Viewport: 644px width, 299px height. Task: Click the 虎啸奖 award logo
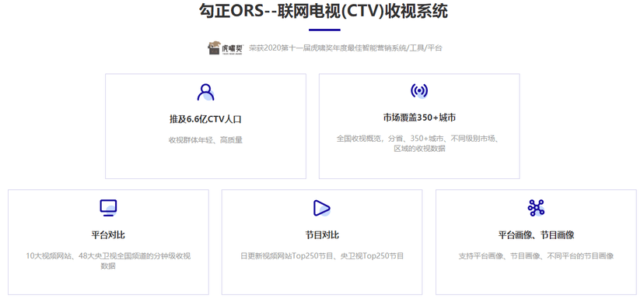click(x=226, y=47)
